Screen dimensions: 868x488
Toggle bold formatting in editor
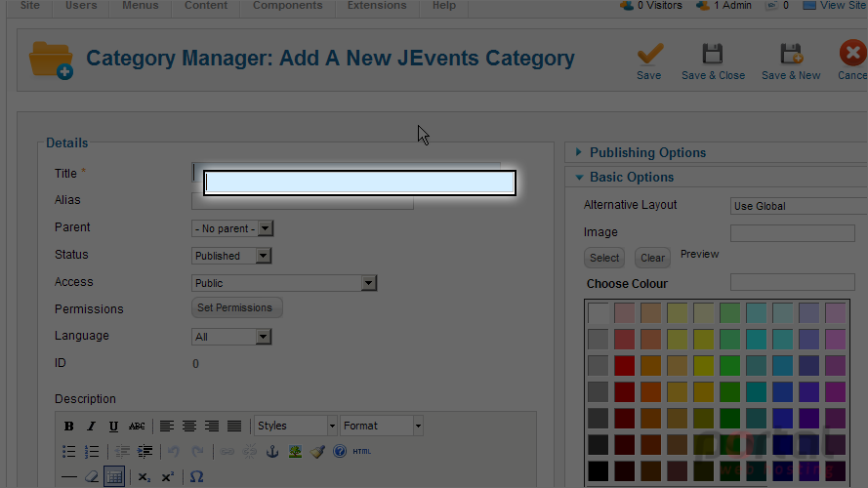(x=68, y=427)
